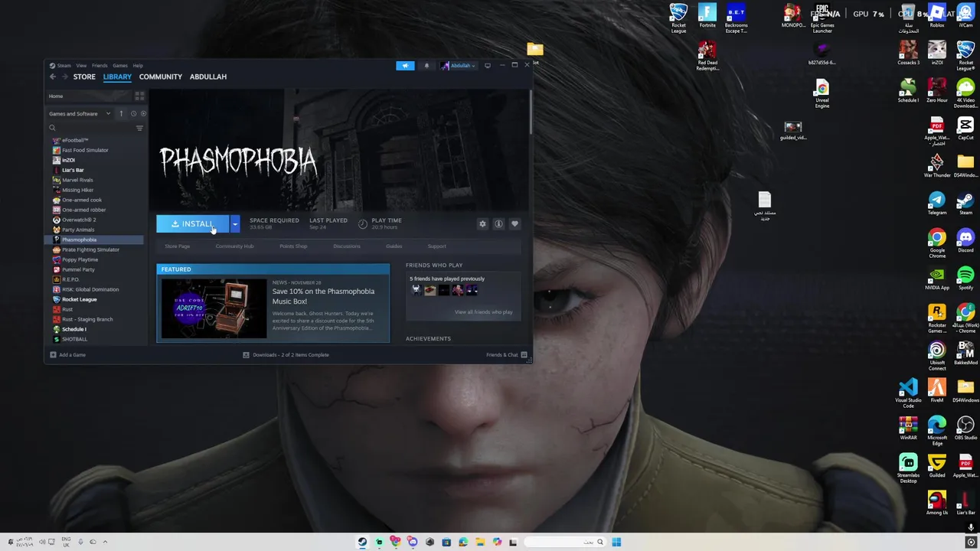This screenshot has width=980, height=551.
Task: Open the Steam announcements megaphone icon
Action: [405, 65]
